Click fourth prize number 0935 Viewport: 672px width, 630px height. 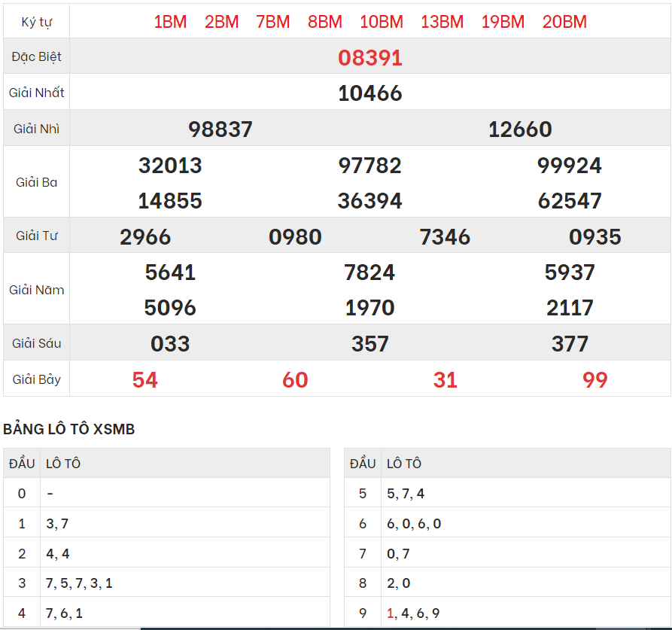pyautogui.click(x=594, y=237)
